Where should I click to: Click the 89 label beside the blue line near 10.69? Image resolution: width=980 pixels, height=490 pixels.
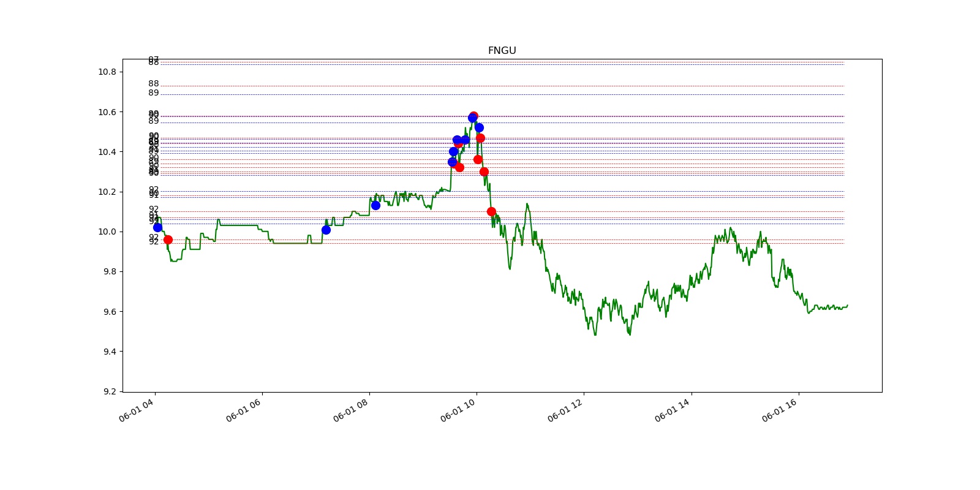click(x=153, y=93)
